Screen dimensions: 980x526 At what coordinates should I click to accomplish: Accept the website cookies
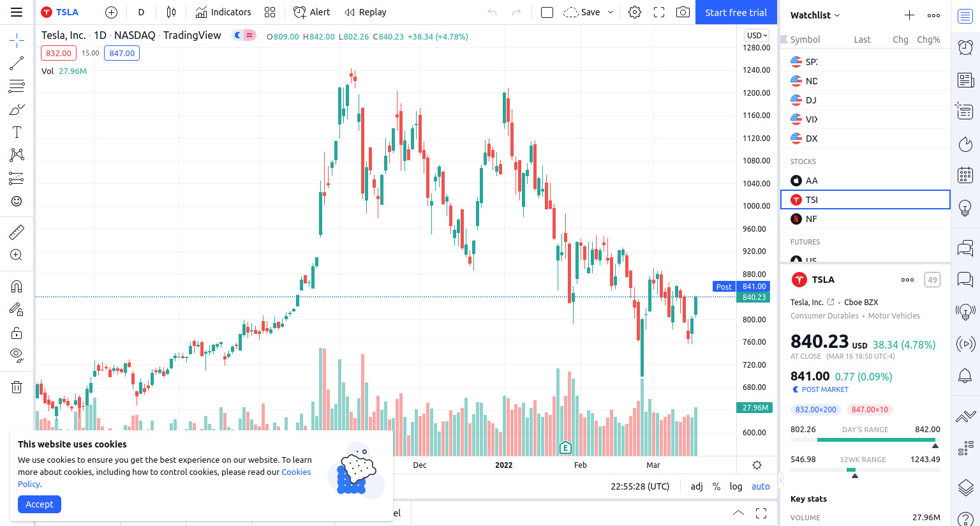40,504
